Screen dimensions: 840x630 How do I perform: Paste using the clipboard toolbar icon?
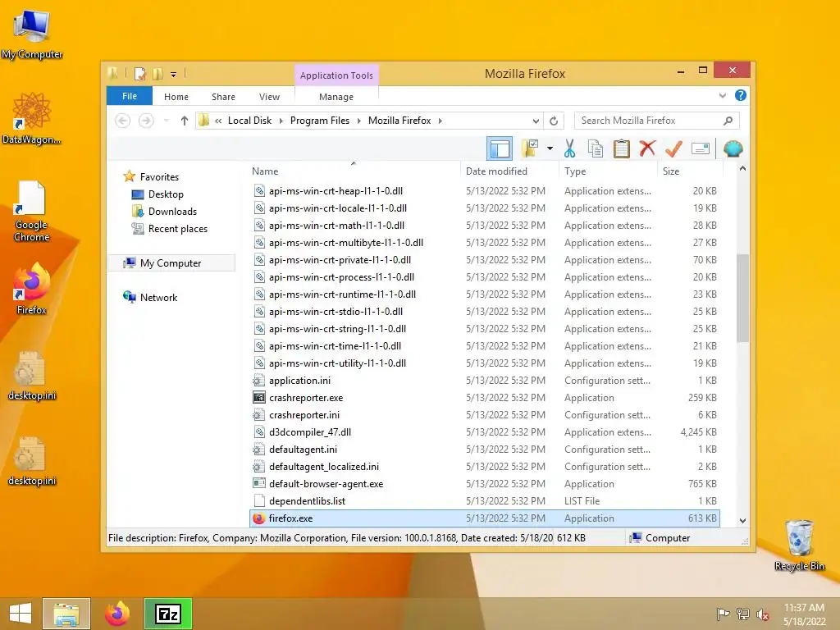click(x=622, y=149)
